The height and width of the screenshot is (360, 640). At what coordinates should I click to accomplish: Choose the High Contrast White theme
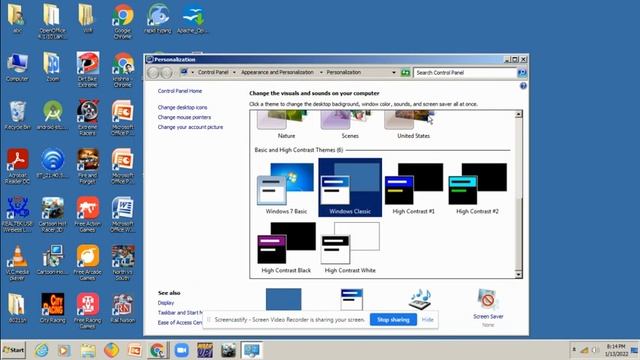(350, 247)
